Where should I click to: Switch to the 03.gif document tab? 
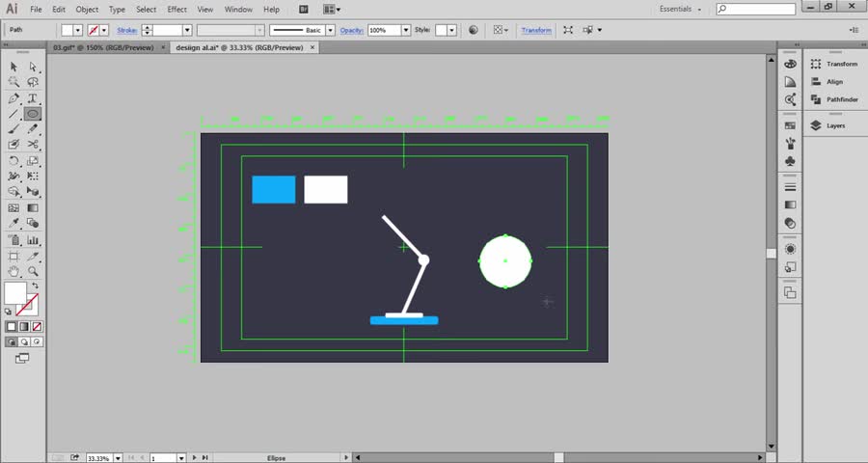[103, 47]
